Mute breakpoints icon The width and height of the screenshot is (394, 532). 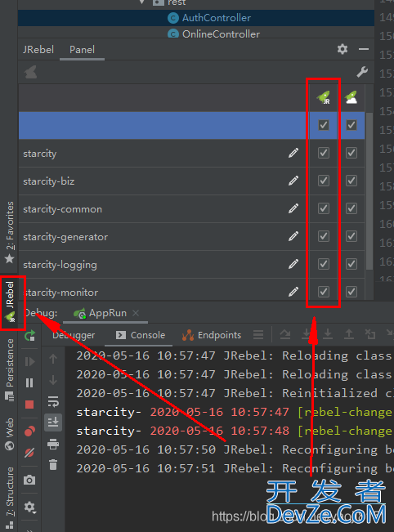[29, 453]
